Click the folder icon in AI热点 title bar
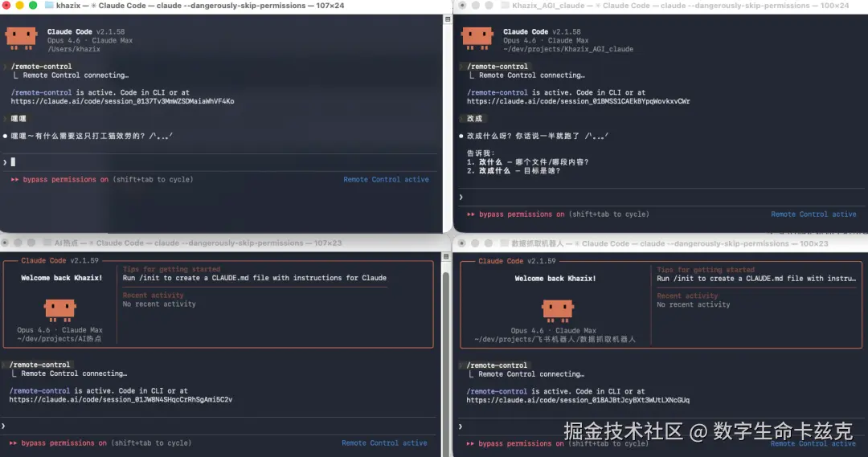The width and height of the screenshot is (868, 457). pos(47,243)
